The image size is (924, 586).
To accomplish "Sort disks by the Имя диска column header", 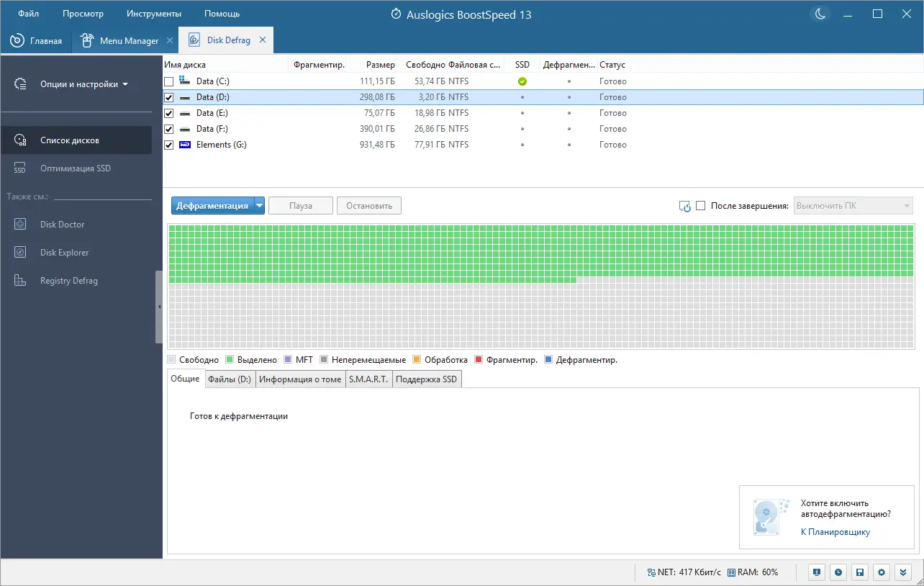I will pyautogui.click(x=226, y=65).
